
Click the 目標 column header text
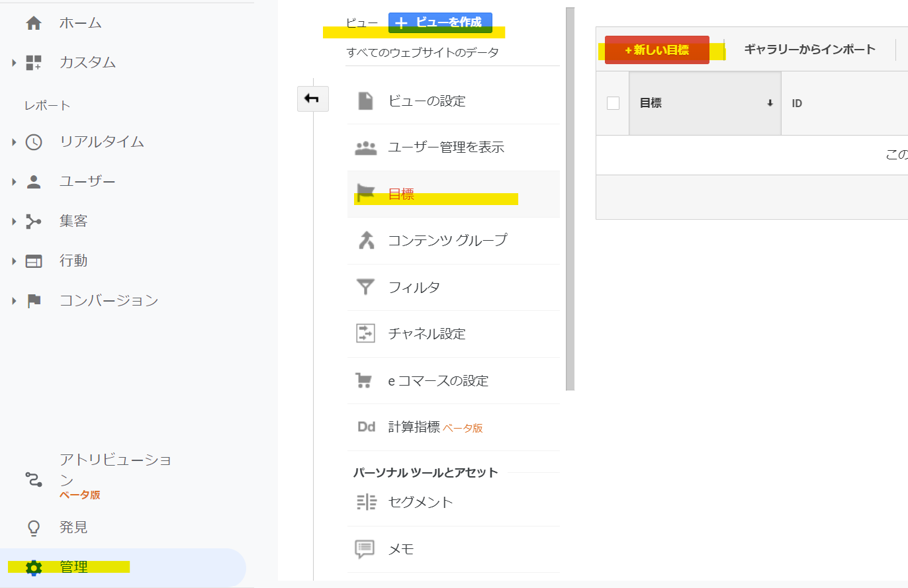[651, 103]
